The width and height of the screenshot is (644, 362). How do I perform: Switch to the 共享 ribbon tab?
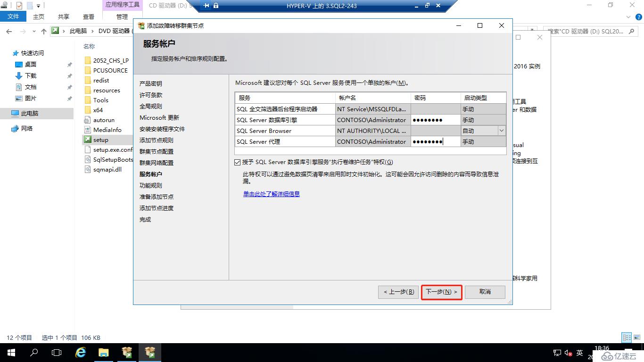64,16
